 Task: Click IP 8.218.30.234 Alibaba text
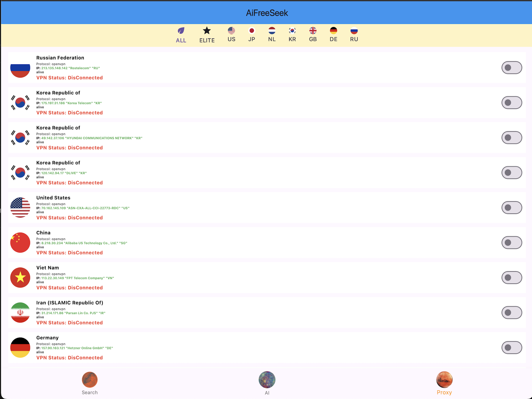[82, 243]
